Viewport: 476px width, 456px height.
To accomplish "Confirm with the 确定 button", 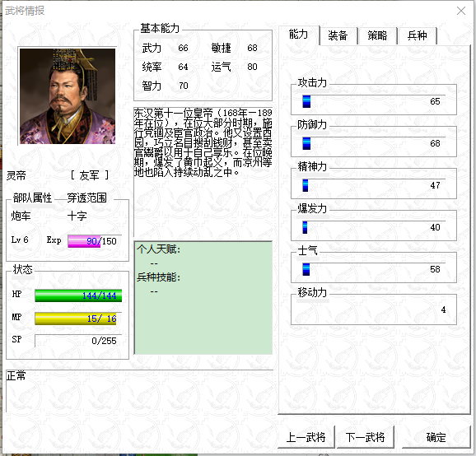I will (x=436, y=437).
